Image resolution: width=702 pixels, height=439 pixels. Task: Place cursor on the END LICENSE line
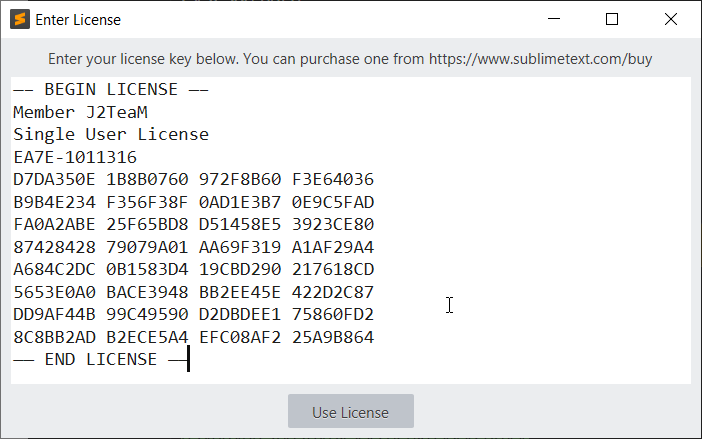pos(100,360)
